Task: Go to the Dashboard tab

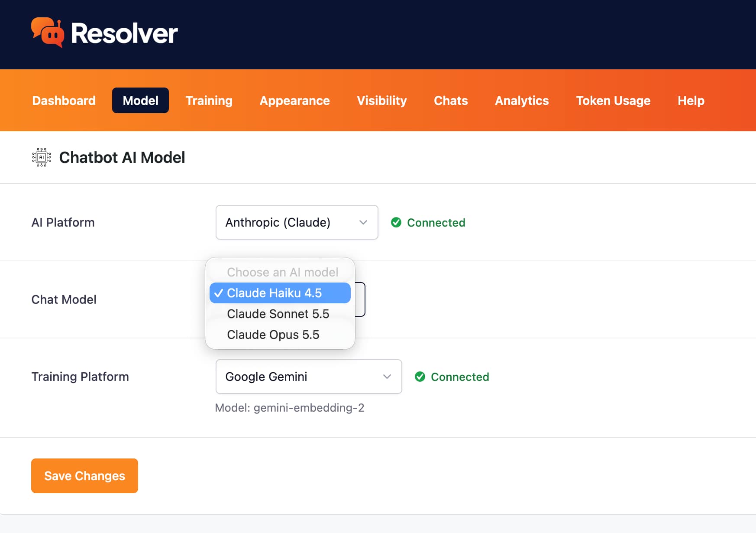Action: [64, 101]
